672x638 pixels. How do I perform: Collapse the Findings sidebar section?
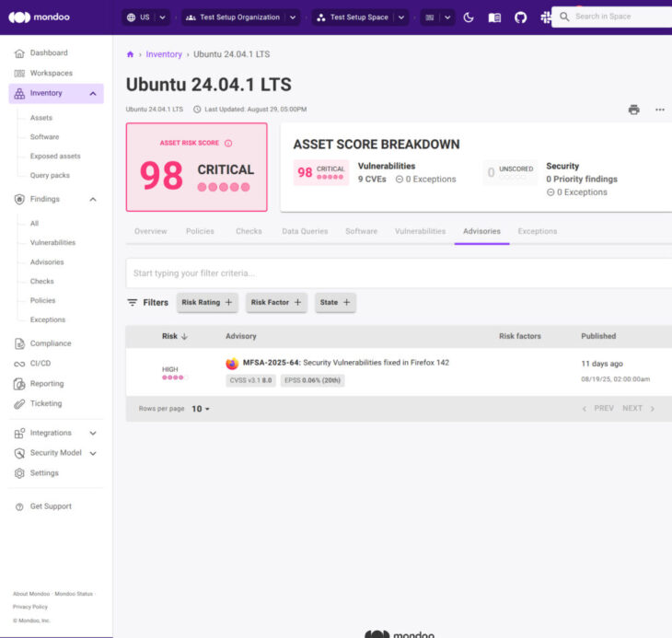(x=93, y=199)
